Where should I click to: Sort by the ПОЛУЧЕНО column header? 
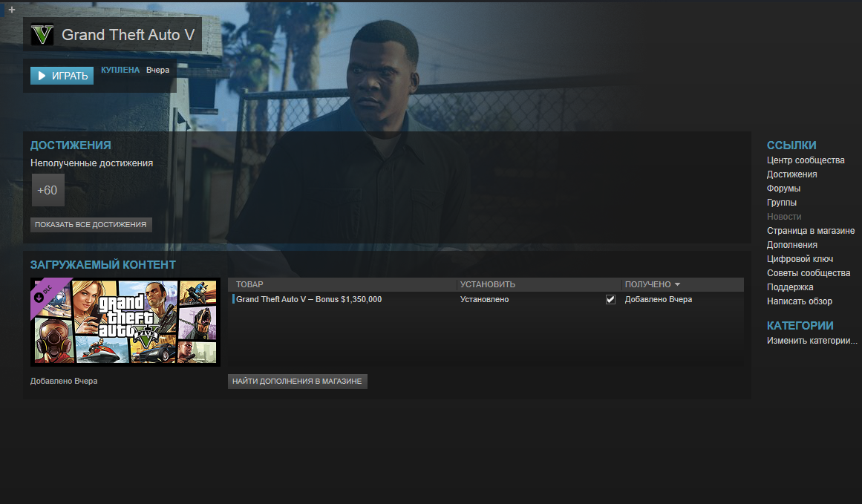pyautogui.click(x=647, y=284)
